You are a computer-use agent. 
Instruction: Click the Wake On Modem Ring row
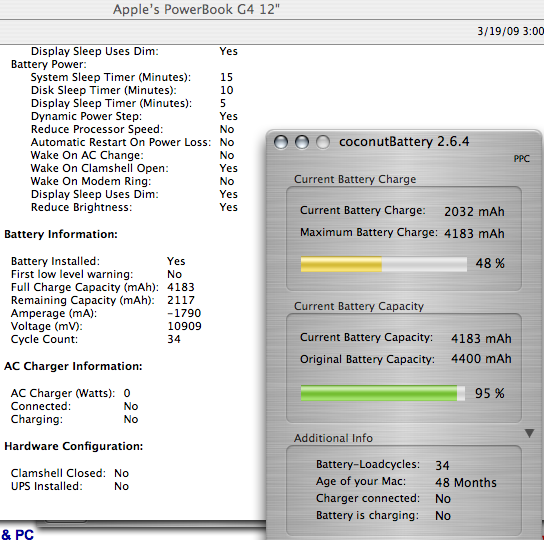[x=133, y=181]
